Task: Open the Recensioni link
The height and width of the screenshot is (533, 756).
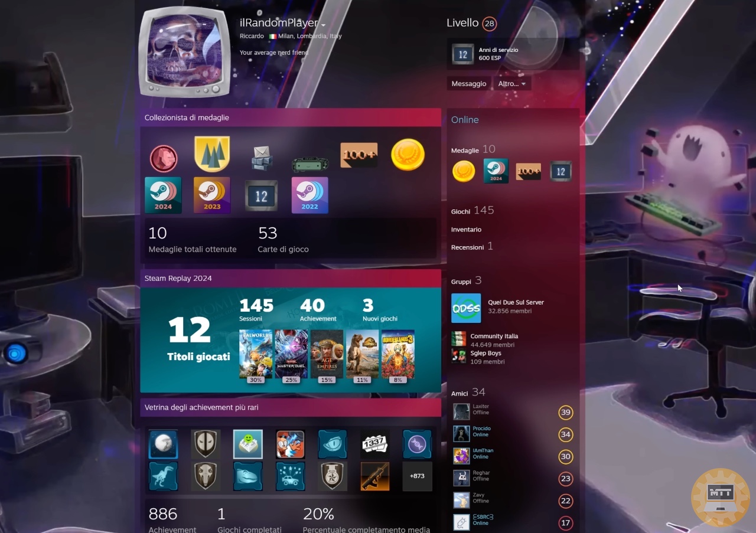Action: pos(467,247)
